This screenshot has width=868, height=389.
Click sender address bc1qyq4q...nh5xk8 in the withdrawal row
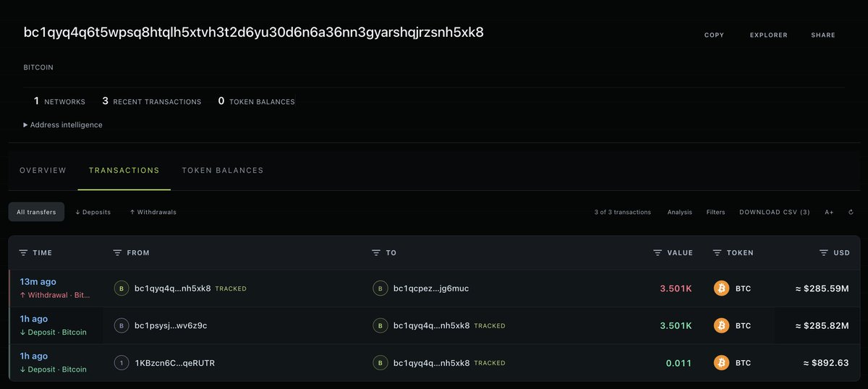coord(173,288)
